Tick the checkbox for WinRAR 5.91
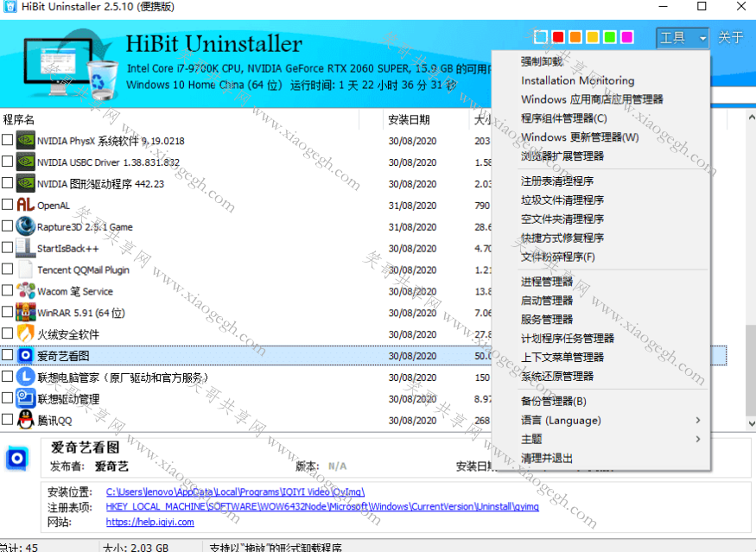This screenshot has height=552, width=756. pyautogui.click(x=7, y=312)
